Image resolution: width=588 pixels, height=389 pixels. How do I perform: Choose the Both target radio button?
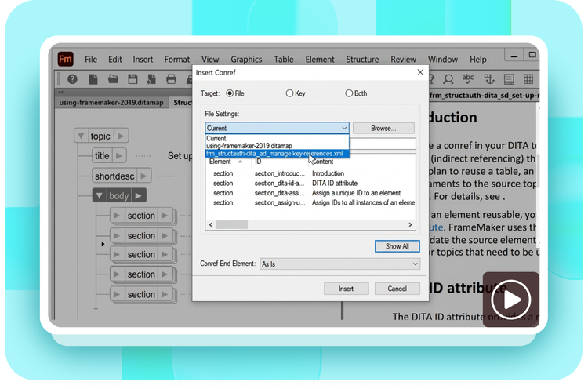pos(349,93)
